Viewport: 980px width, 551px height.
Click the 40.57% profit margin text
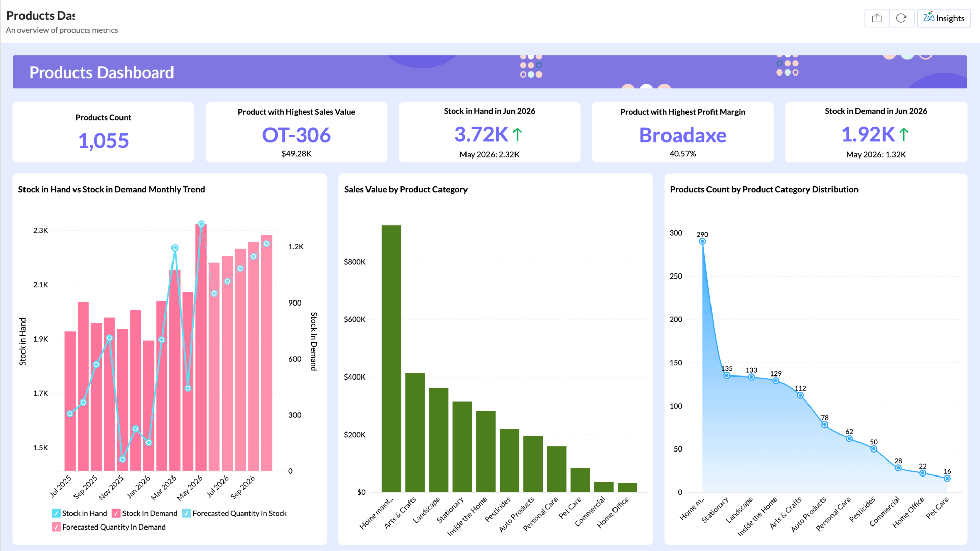pyautogui.click(x=682, y=154)
